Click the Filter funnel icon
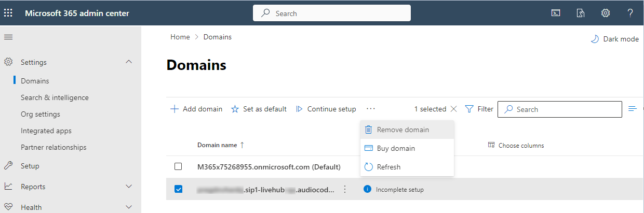Viewport: 644px width, 213px height. click(469, 109)
